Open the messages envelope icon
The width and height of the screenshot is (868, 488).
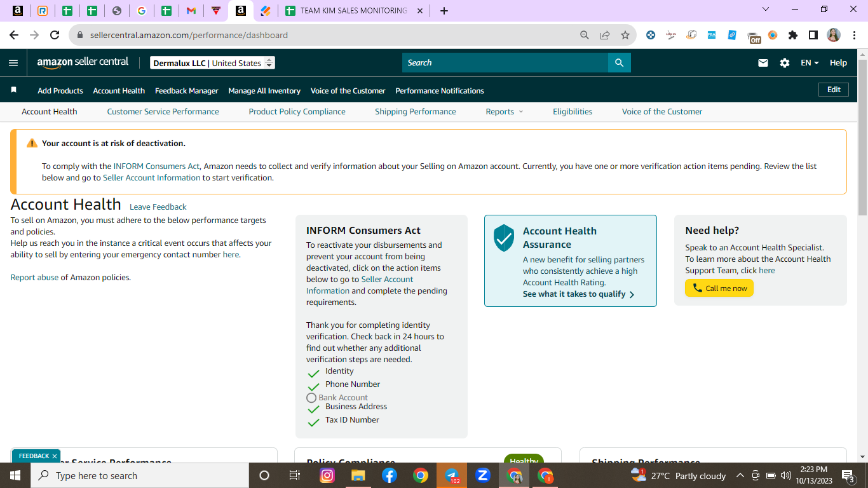(763, 63)
